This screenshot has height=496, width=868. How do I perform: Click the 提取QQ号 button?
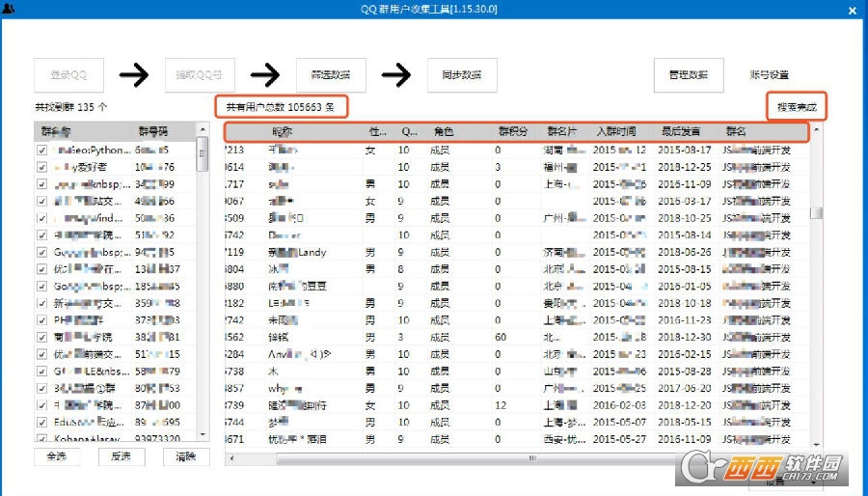(x=200, y=74)
